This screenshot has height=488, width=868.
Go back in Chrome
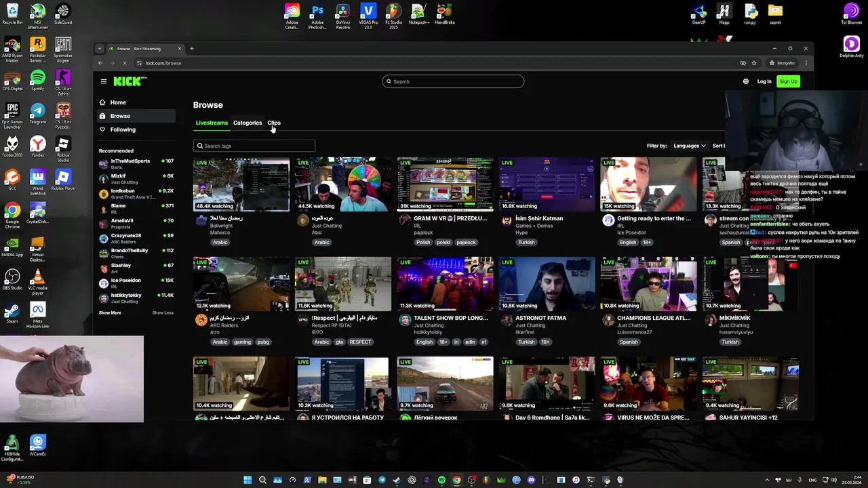pyautogui.click(x=100, y=63)
